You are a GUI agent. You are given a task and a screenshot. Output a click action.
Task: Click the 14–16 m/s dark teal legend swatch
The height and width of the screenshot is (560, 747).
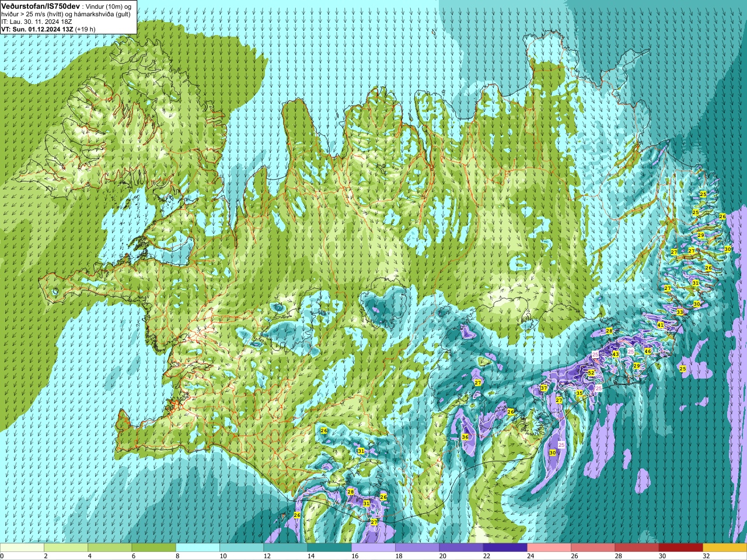[x=330, y=548]
